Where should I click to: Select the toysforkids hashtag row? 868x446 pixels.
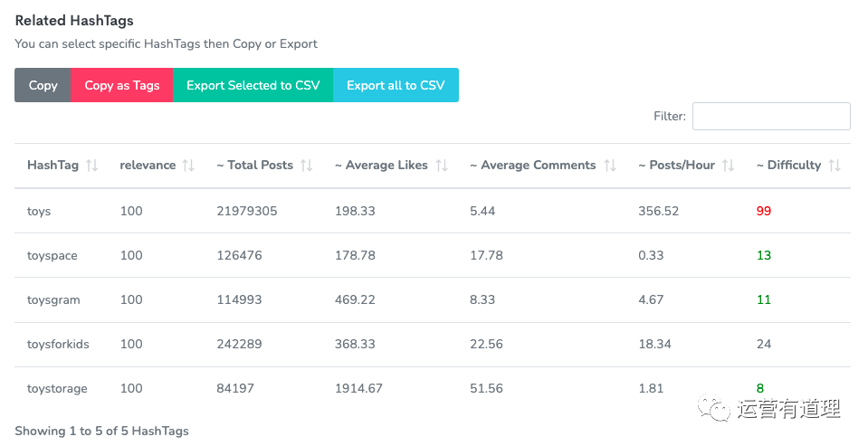click(x=433, y=344)
